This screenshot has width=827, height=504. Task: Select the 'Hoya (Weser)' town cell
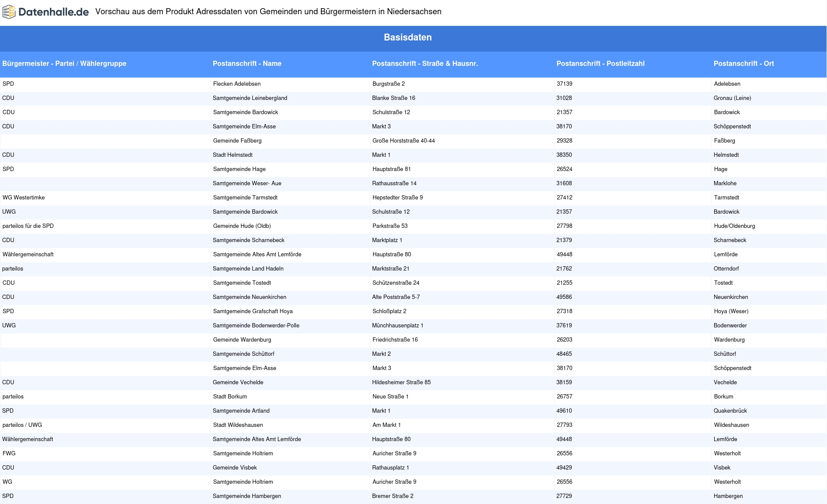tap(769, 311)
